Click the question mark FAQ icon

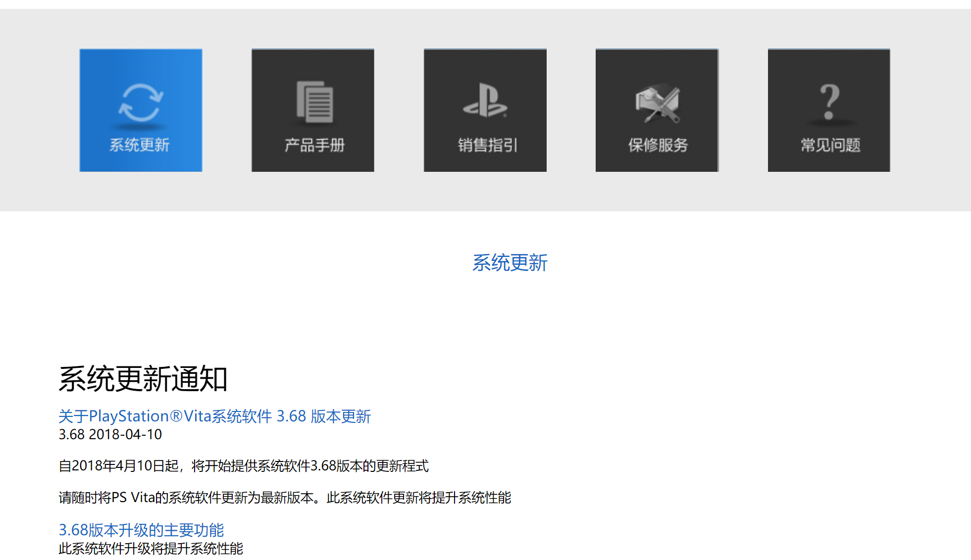point(829,102)
